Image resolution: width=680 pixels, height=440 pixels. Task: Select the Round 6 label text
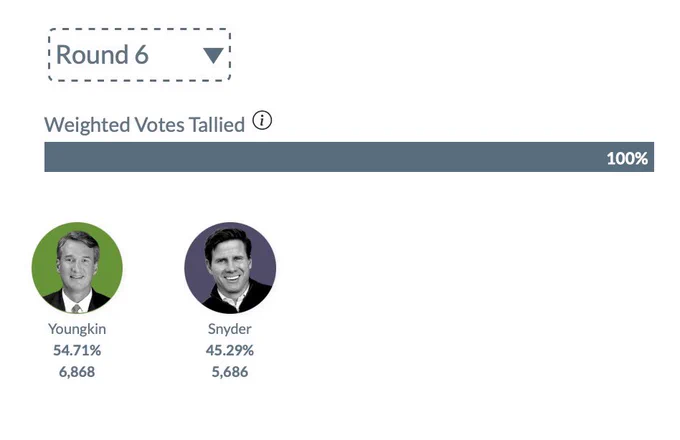(x=102, y=55)
